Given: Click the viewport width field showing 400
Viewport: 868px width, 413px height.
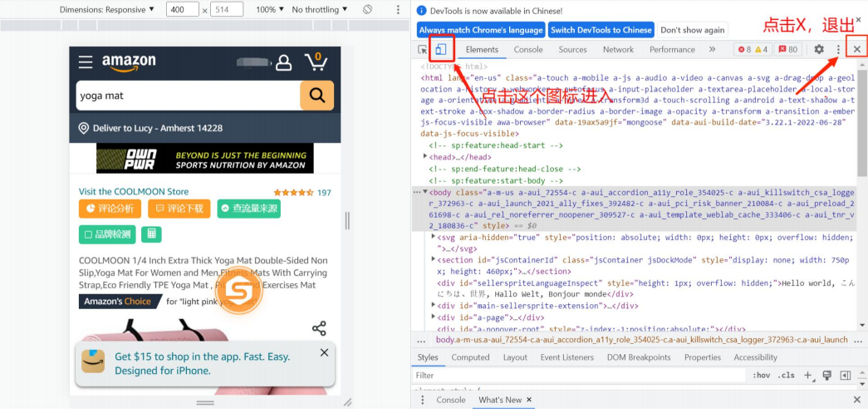Looking at the screenshot, I should (x=182, y=9).
